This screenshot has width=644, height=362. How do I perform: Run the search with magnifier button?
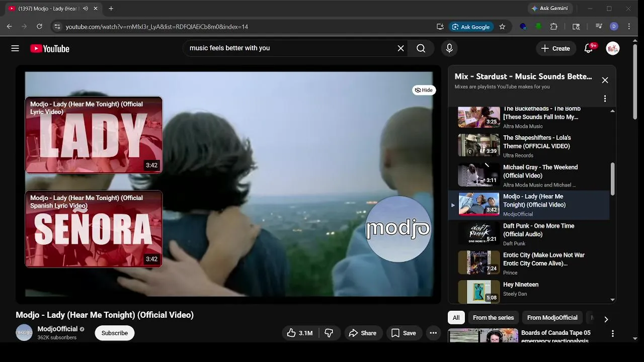[x=421, y=48]
